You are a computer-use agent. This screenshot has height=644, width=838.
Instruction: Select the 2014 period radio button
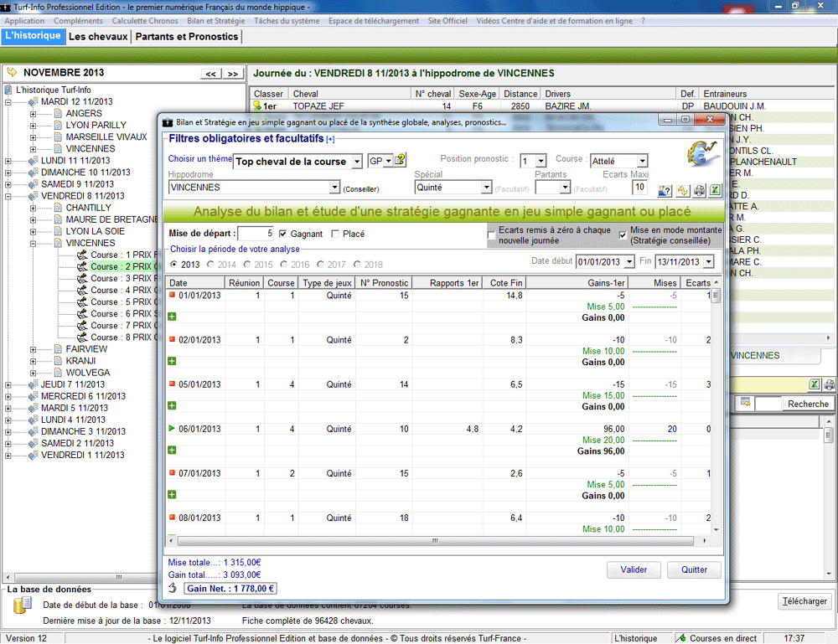[x=210, y=265]
